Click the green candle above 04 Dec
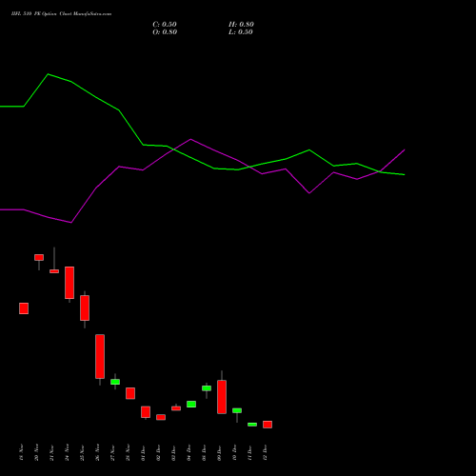 [x=191, y=404]
